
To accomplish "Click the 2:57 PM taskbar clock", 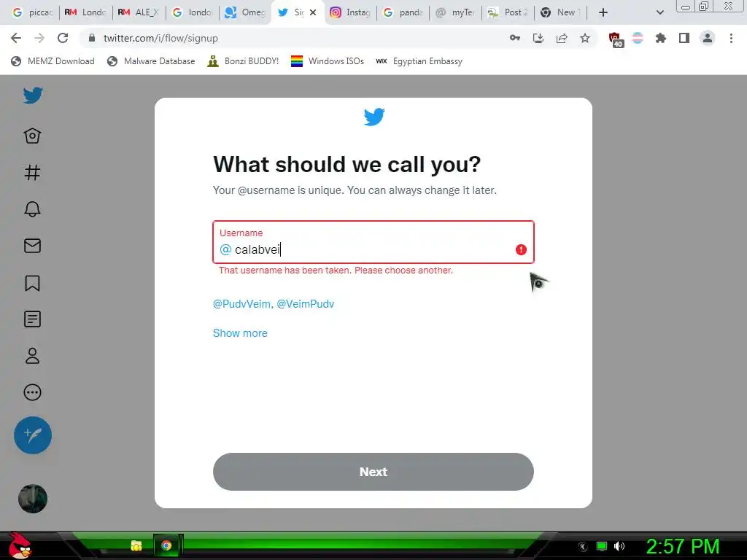I will [683, 546].
